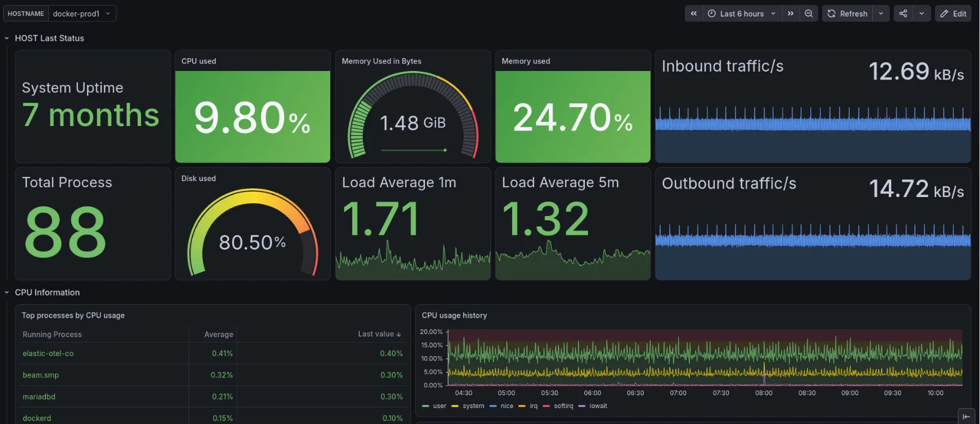980x424 pixels.
Task: Click the beam.smp average value 0.32%
Action: coord(222,375)
